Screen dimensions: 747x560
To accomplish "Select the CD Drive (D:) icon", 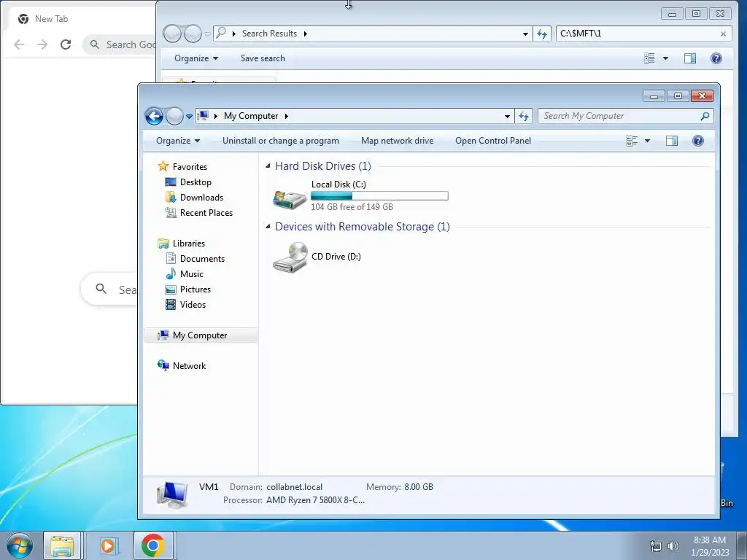I will [x=290, y=257].
